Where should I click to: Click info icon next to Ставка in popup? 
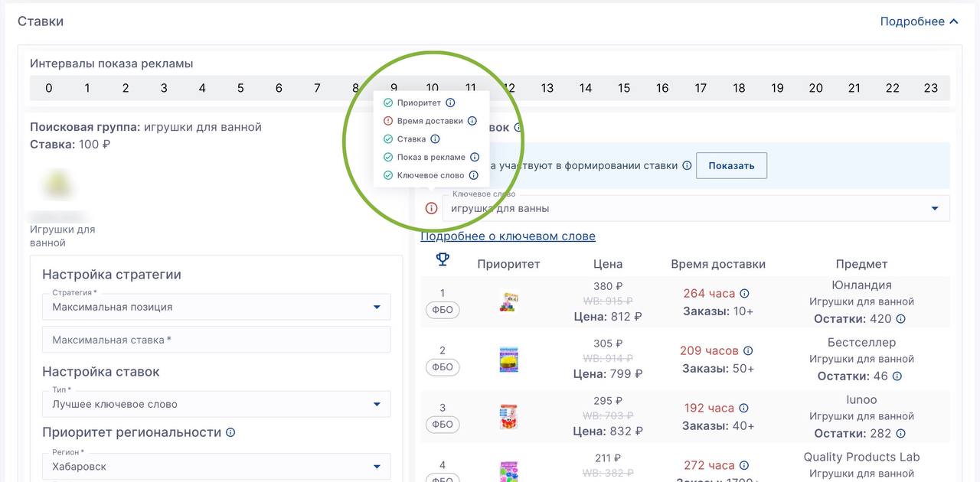tap(435, 139)
